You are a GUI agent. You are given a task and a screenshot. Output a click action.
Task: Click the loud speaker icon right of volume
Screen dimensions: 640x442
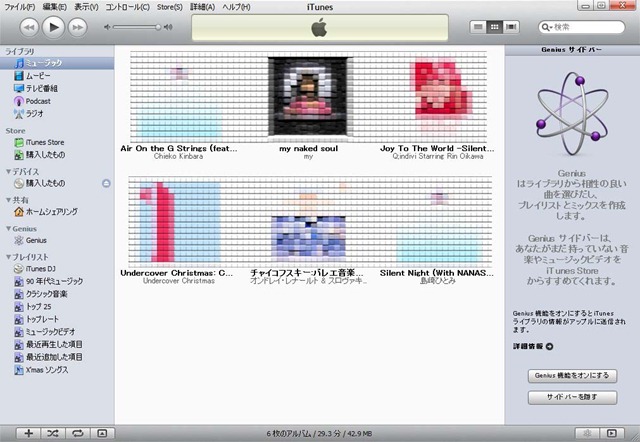[168, 27]
